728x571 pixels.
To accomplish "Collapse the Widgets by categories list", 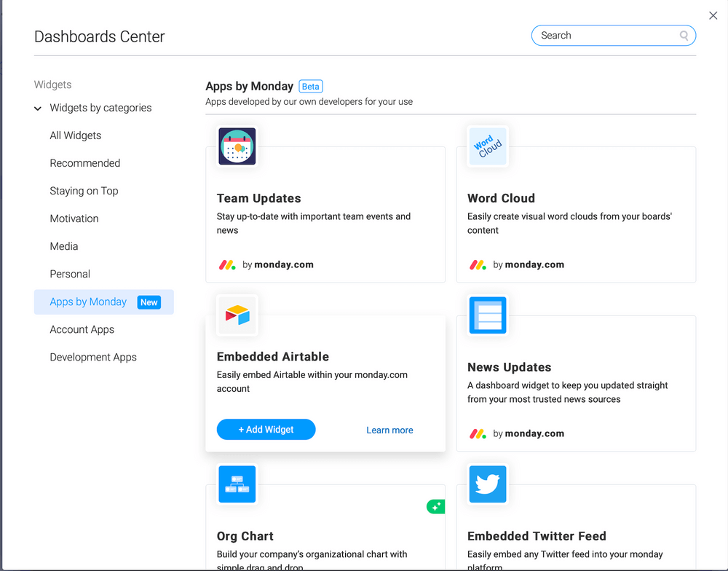I will tap(37, 108).
